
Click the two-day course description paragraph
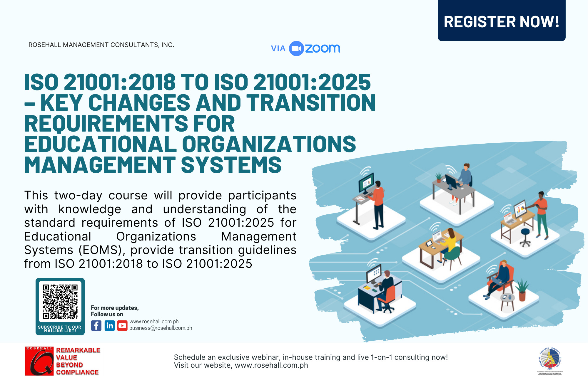160,229
